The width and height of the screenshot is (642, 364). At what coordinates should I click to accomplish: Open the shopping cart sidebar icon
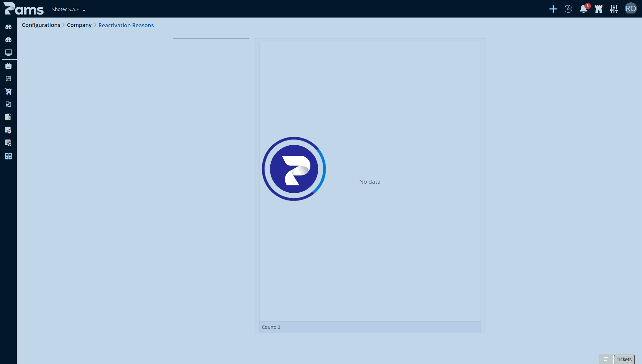8,91
